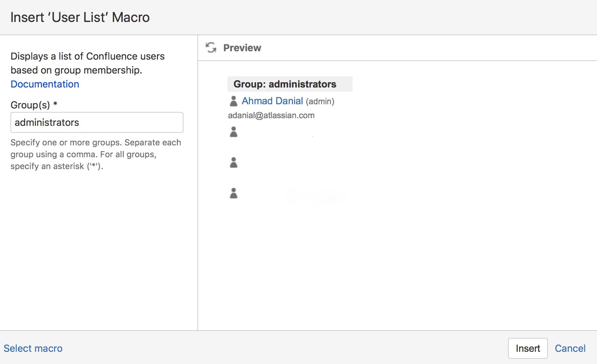597x364 pixels.
Task: Click the refresh preview icon
Action: (212, 48)
